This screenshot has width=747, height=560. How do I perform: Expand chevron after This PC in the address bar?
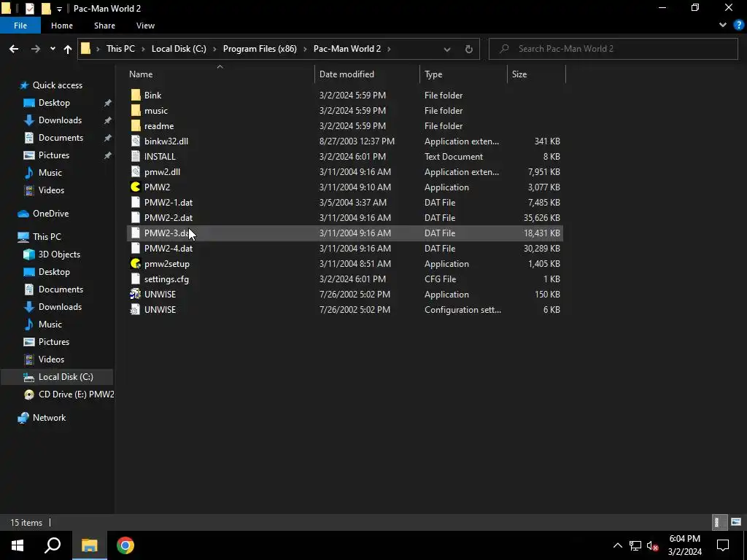coord(143,49)
